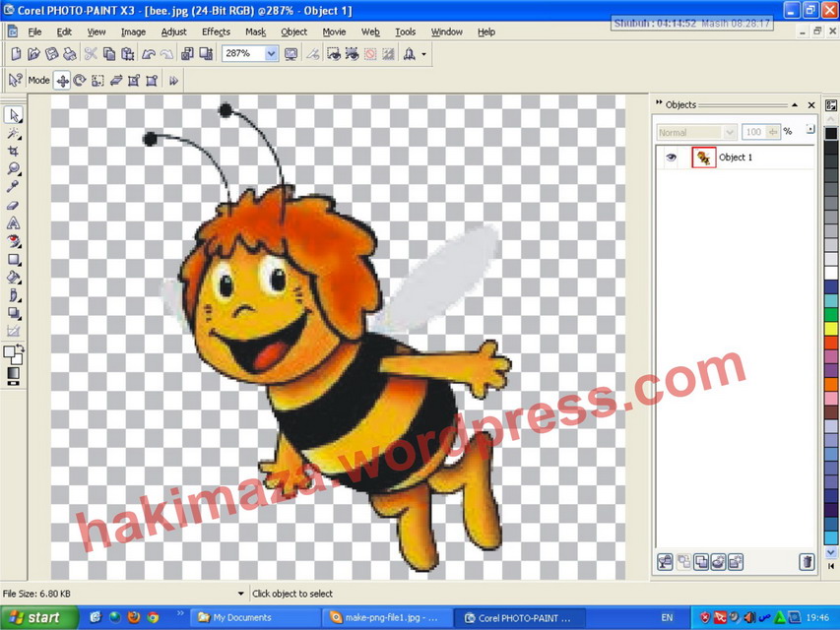Click the Windows start button

click(x=38, y=617)
